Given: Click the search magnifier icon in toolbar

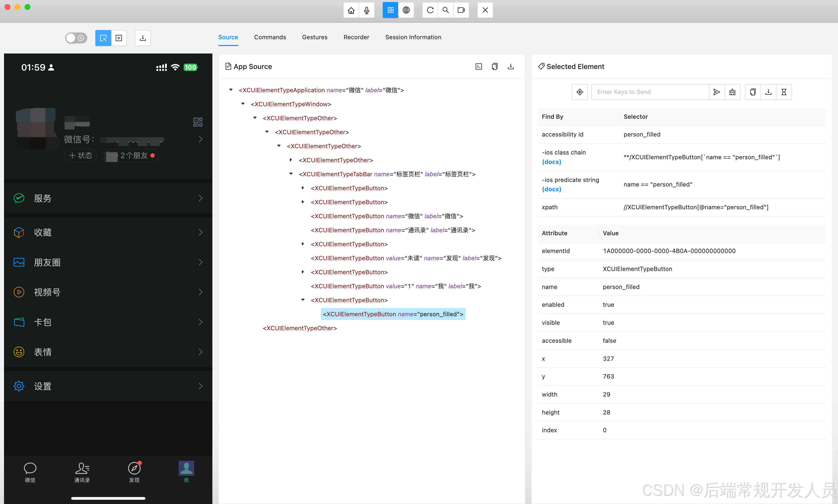Looking at the screenshot, I should coord(446,10).
